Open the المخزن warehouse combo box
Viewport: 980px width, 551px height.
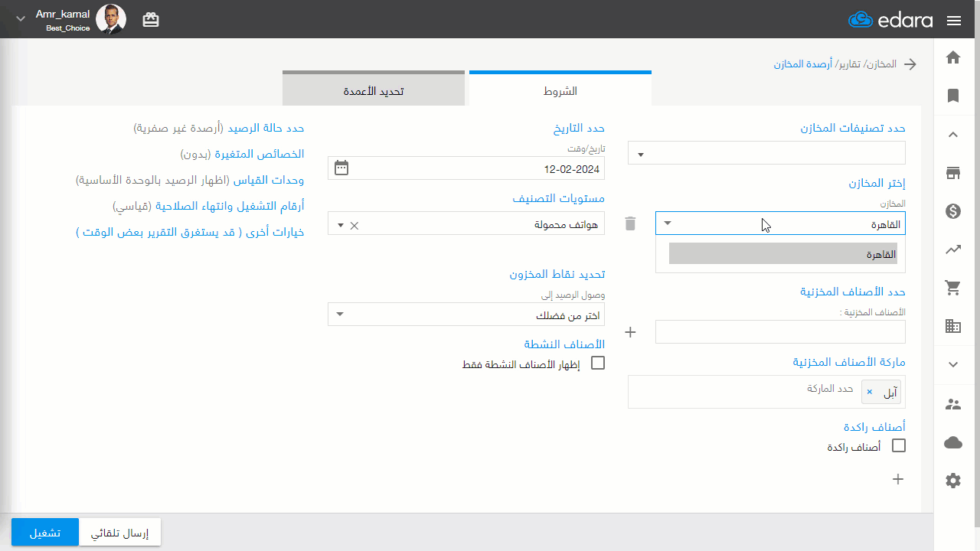[x=780, y=223]
